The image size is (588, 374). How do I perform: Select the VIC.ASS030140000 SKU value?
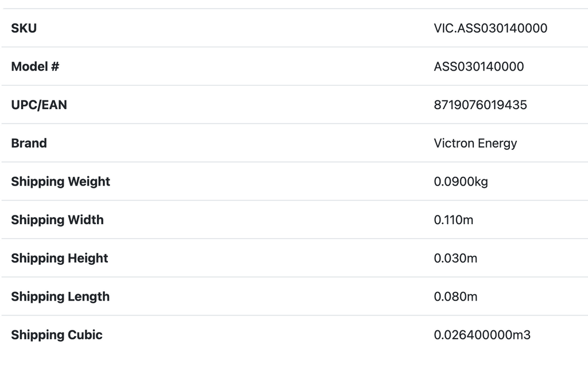click(x=490, y=28)
